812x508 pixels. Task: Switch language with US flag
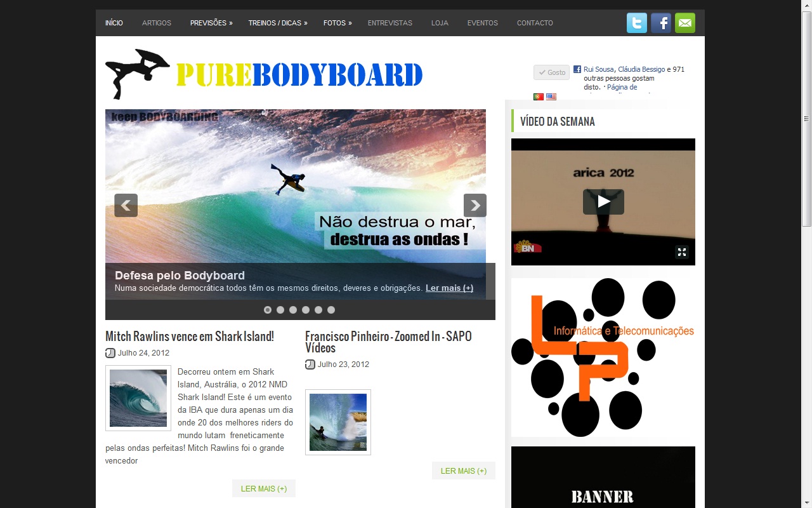[551, 97]
